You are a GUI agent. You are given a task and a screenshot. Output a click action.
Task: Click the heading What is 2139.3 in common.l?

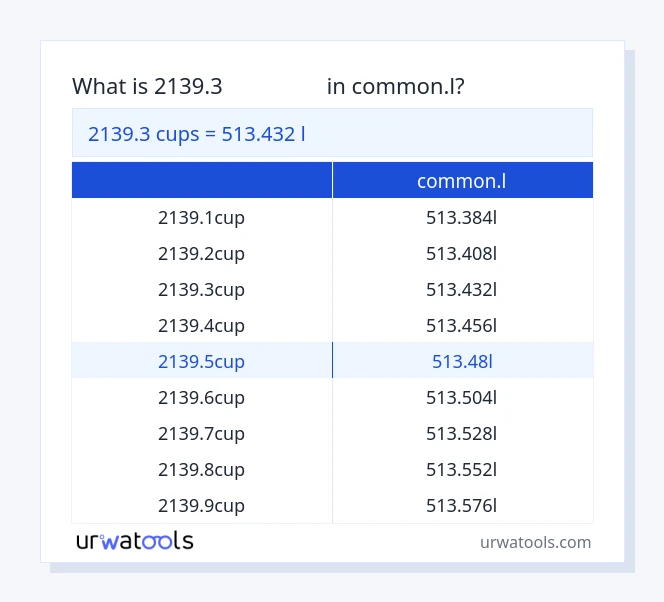point(268,87)
